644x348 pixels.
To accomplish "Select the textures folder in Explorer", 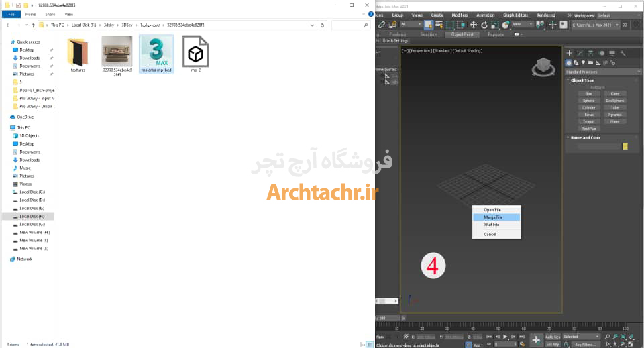I will tap(78, 55).
